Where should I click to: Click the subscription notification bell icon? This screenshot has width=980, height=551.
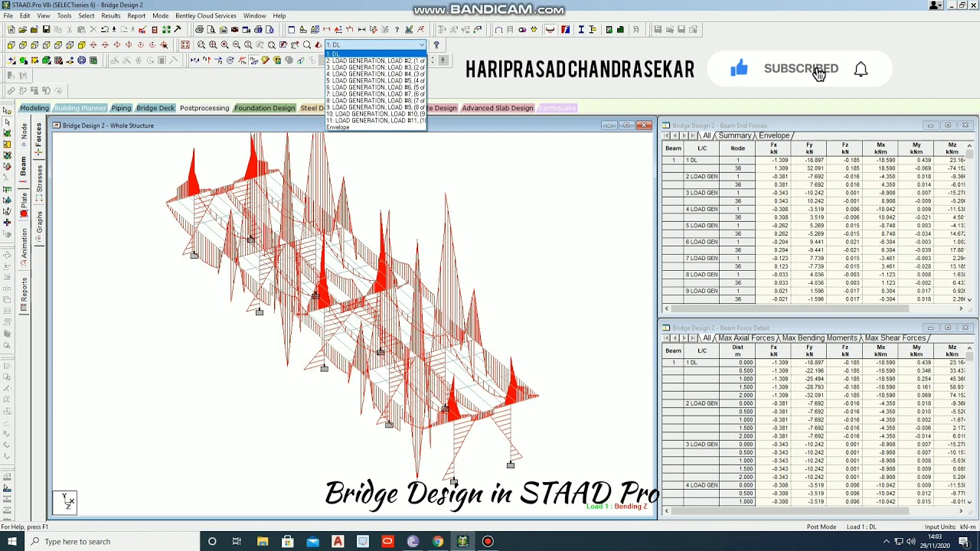[861, 69]
